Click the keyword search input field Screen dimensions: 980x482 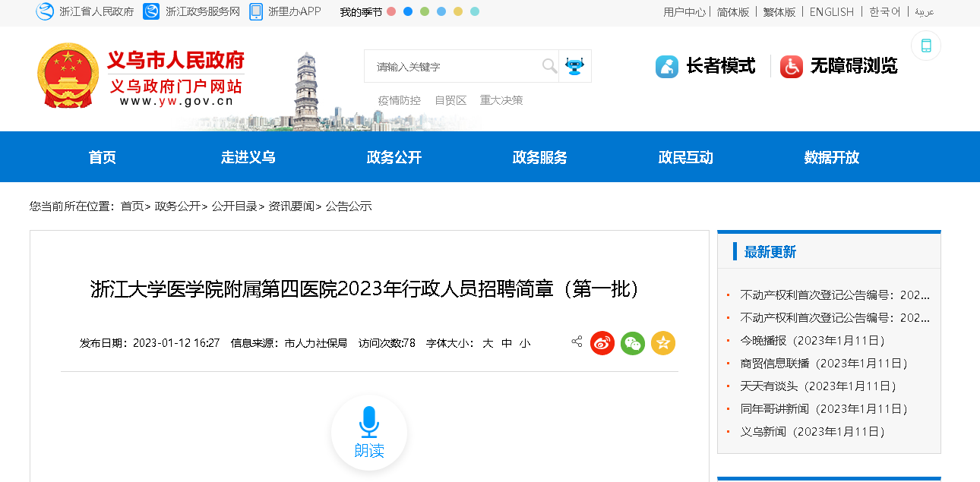456,66
